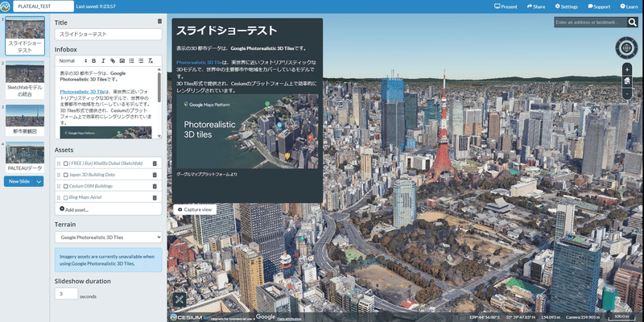Insert an image in the Infobox editor
644x322 pixels.
point(122,61)
